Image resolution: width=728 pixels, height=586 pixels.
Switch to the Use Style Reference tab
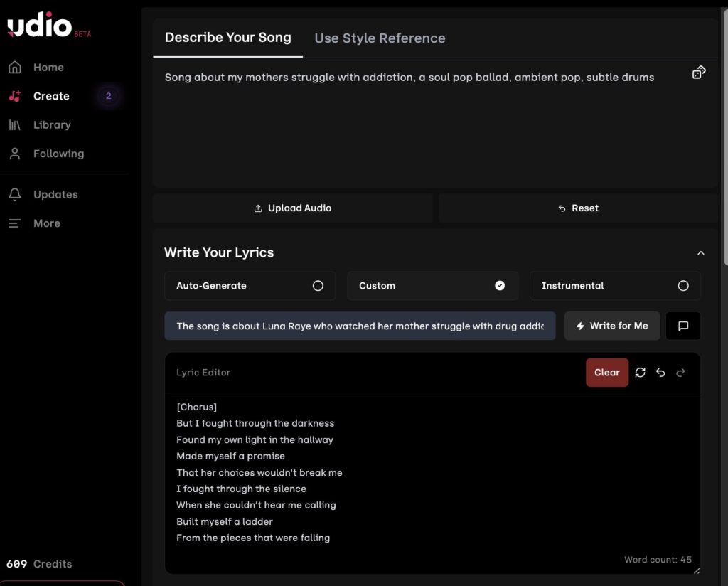click(x=380, y=38)
